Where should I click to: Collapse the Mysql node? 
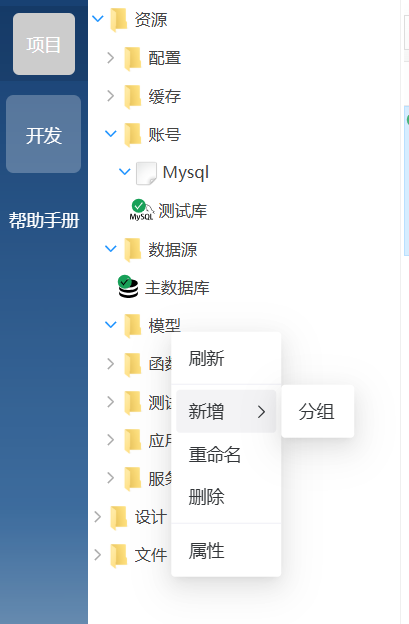click(125, 172)
